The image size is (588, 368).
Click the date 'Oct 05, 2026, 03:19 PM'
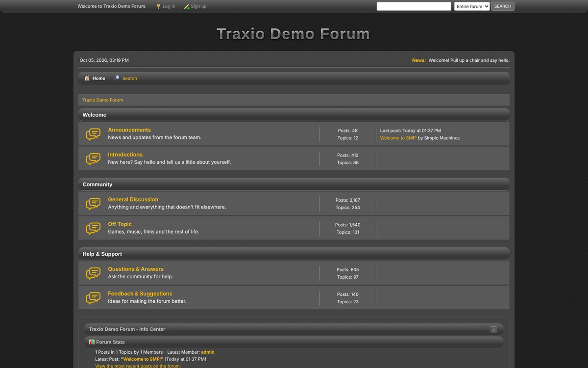(104, 60)
